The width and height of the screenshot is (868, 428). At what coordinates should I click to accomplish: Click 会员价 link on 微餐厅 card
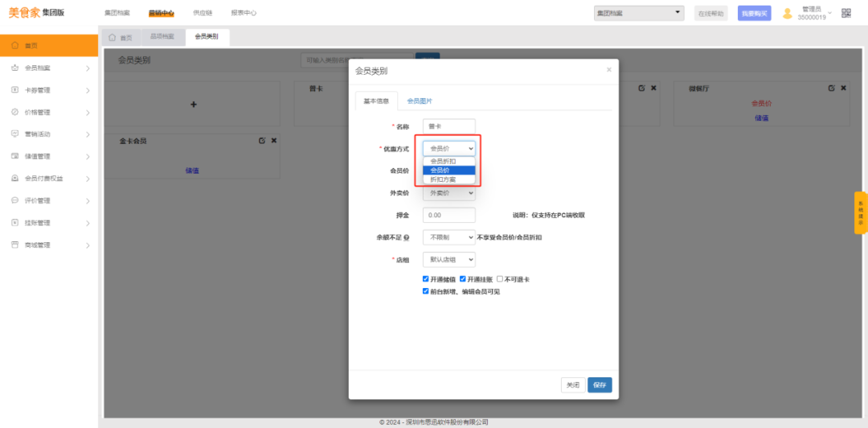(x=761, y=103)
